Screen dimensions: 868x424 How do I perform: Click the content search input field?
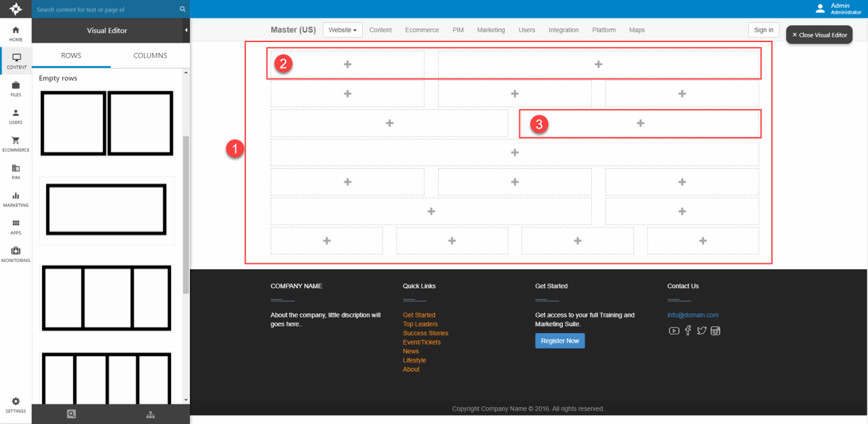coord(106,9)
